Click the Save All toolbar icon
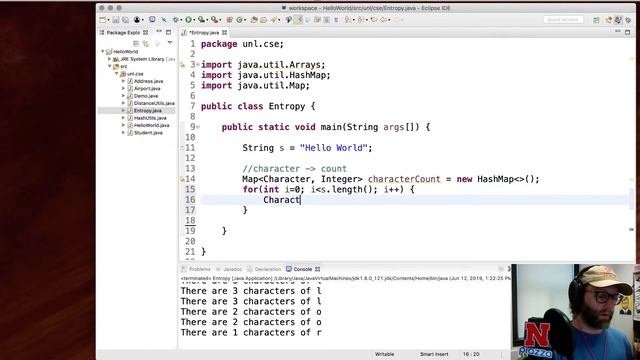640x360 pixels. (125, 20)
